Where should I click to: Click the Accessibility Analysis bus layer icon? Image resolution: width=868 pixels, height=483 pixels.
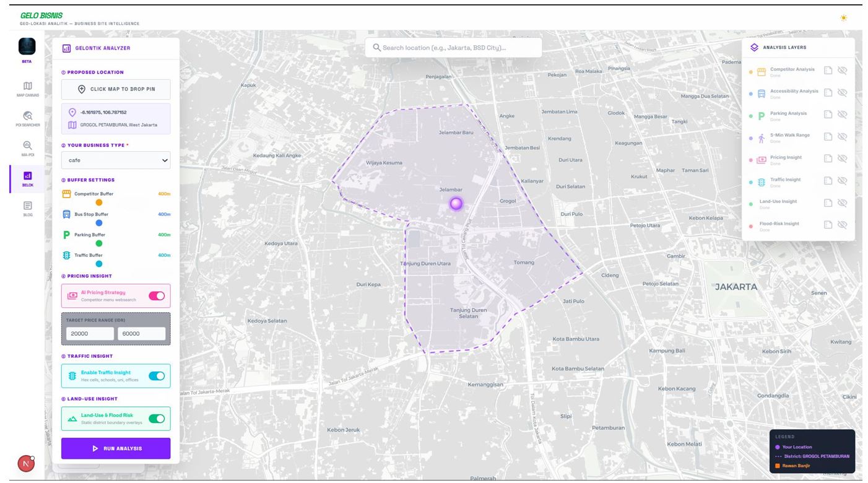tap(762, 94)
